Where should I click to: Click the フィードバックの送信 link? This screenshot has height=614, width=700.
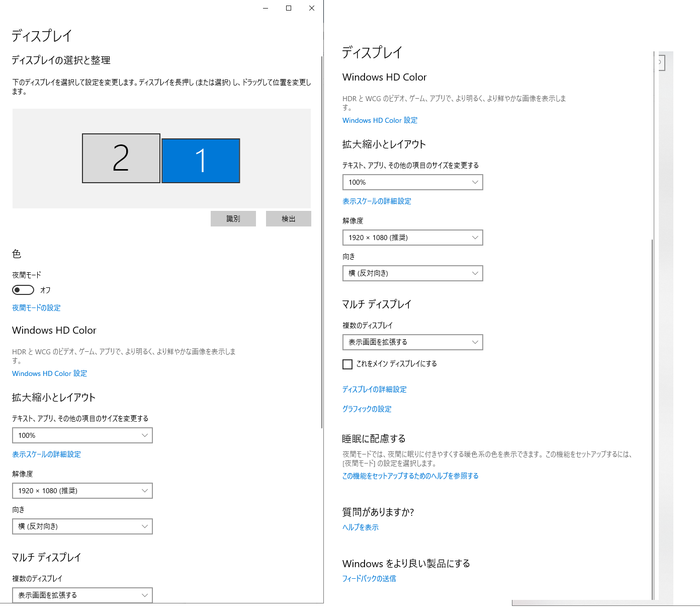[369, 579]
